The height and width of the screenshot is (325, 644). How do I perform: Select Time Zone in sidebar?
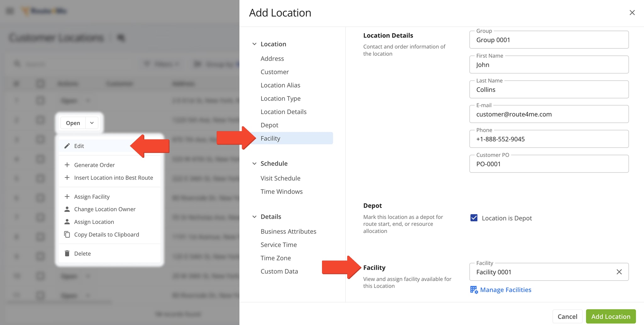(x=275, y=258)
